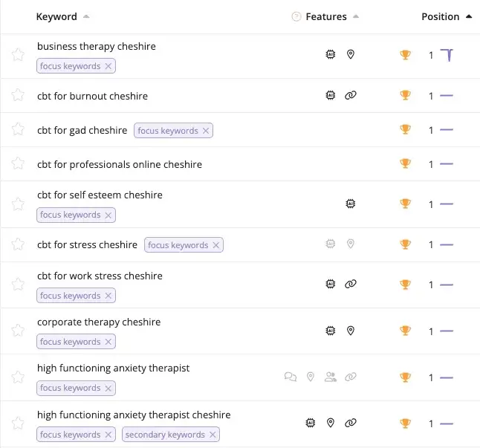The width and height of the screenshot is (480, 448).
Task: Open high functioning anxiety therapist cheshire keyword
Action: [134, 415]
